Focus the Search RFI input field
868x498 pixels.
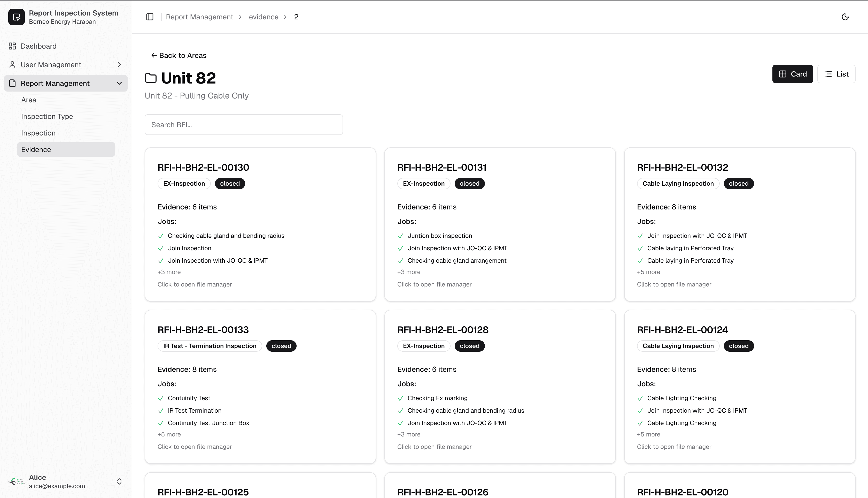tap(244, 125)
